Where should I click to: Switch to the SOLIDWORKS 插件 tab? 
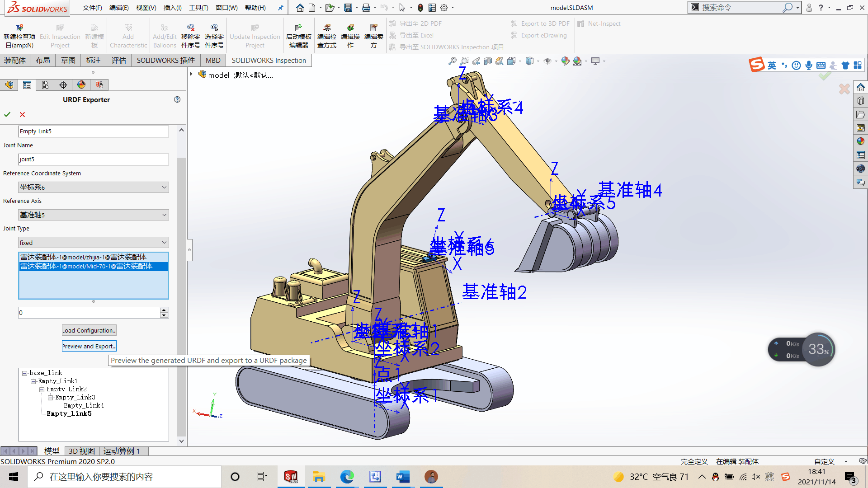pos(165,61)
